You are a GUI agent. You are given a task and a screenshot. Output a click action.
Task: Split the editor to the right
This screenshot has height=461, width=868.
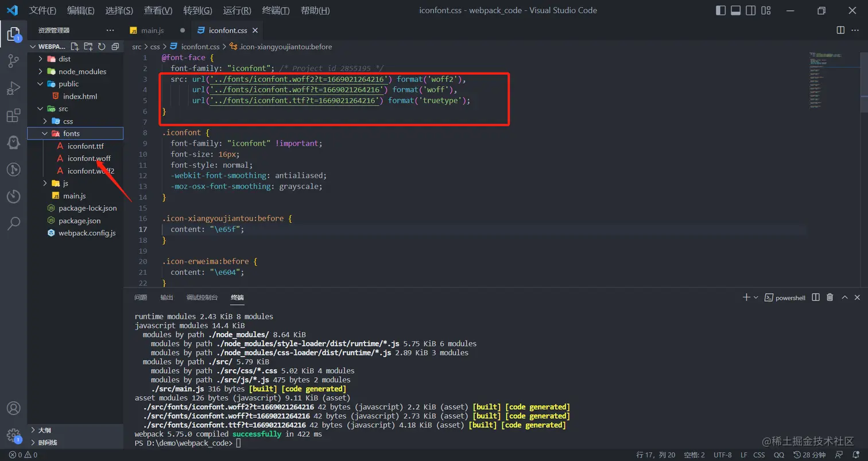[x=840, y=30]
